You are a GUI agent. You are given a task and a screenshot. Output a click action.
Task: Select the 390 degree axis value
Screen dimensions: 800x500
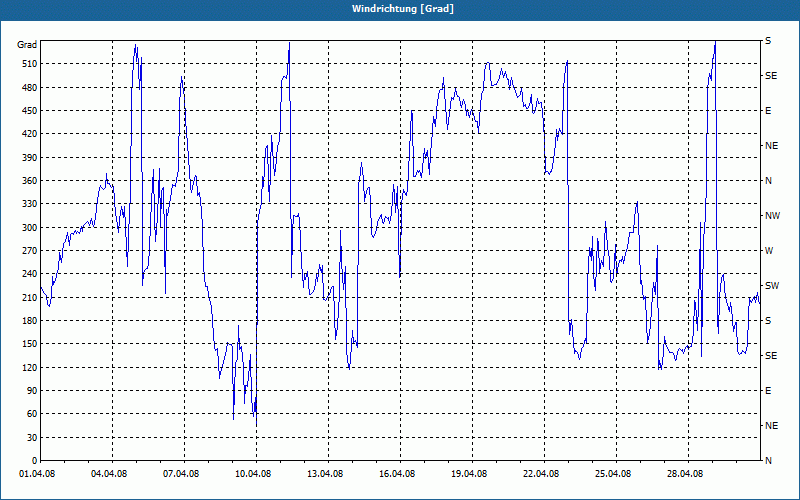click(30, 158)
